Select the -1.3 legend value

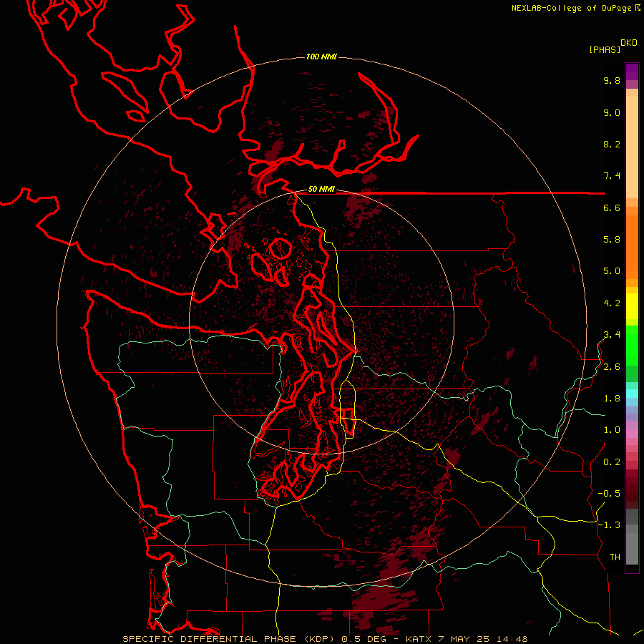pos(609,525)
